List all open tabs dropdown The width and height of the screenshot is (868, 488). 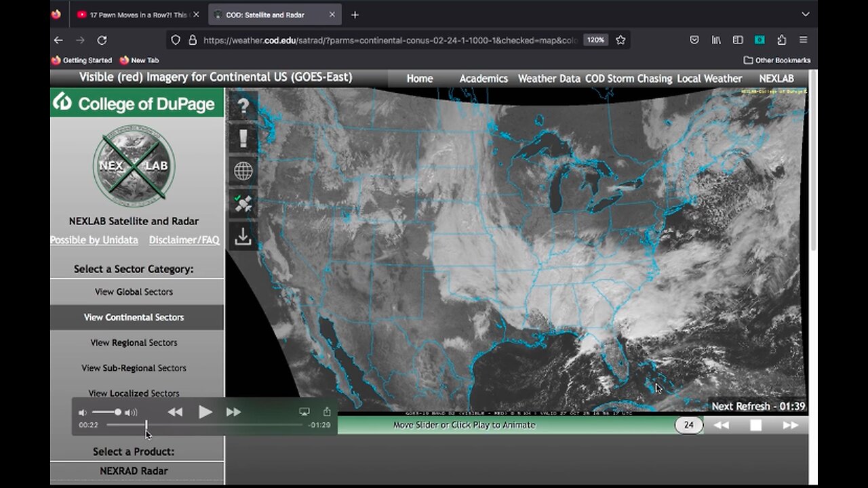[806, 14]
